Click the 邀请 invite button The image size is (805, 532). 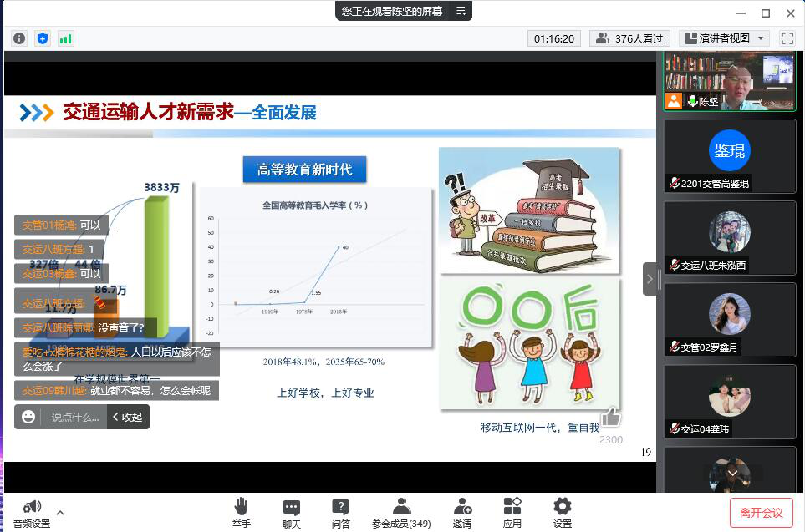pyautogui.click(x=462, y=513)
